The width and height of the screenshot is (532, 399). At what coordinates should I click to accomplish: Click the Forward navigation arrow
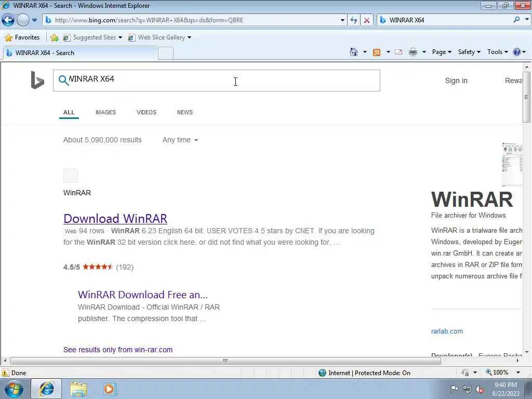(x=23, y=20)
